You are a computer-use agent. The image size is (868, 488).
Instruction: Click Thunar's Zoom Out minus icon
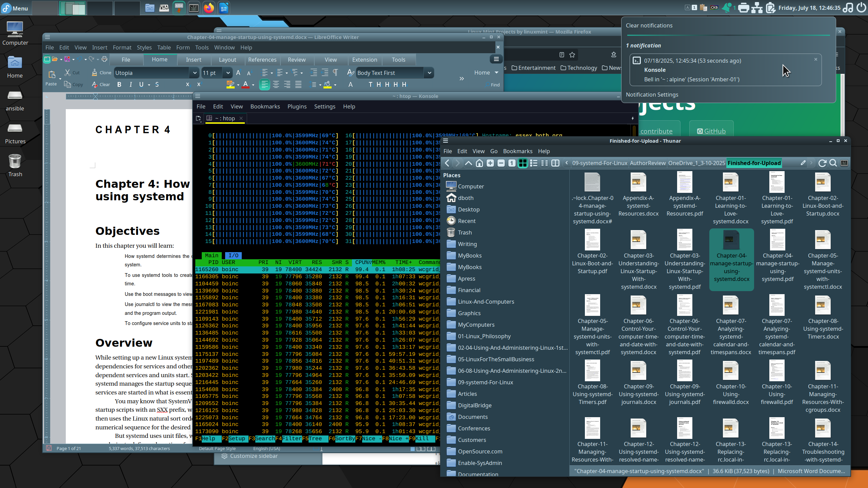click(x=501, y=163)
